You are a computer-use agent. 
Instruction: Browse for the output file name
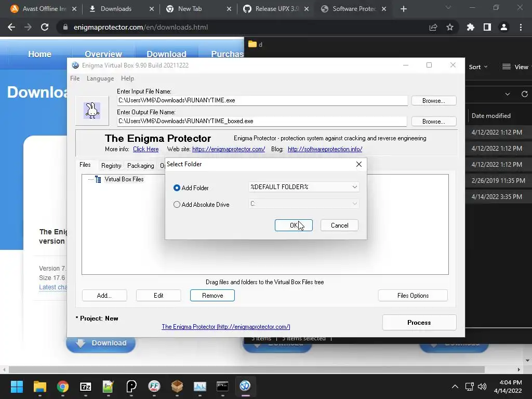[x=434, y=122]
